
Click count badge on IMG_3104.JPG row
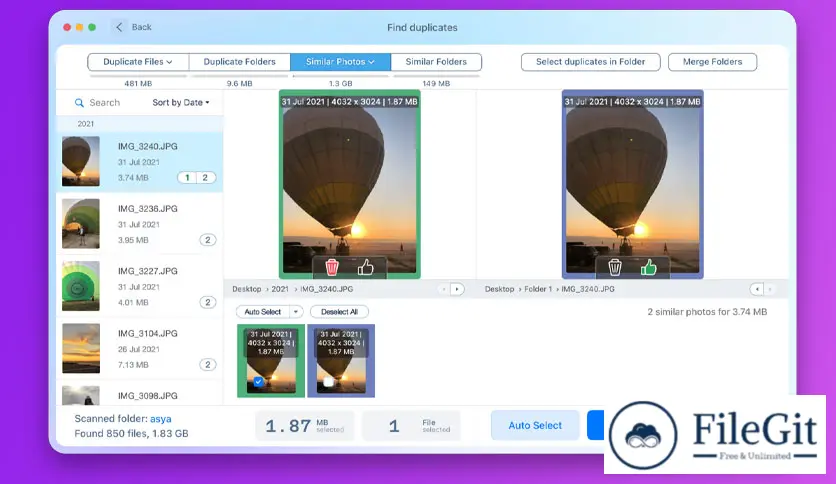(x=208, y=365)
